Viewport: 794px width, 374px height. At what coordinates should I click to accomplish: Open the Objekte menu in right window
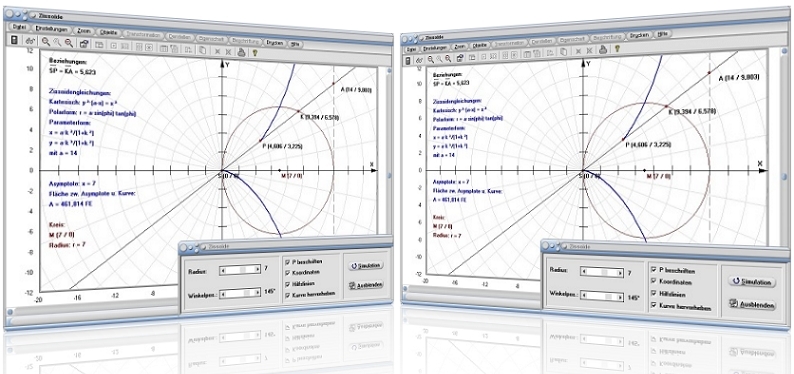(479, 45)
